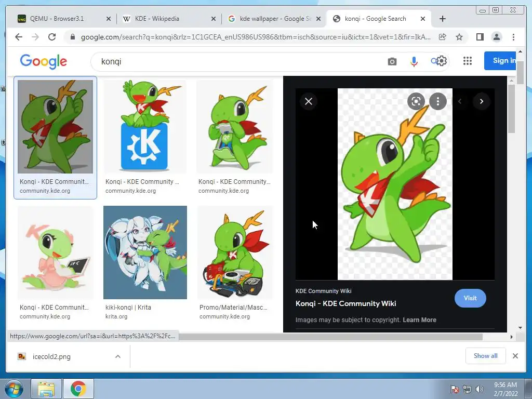This screenshot has width=532, height=399.
Task: Open a new browser tab
Action: (443, 19)
